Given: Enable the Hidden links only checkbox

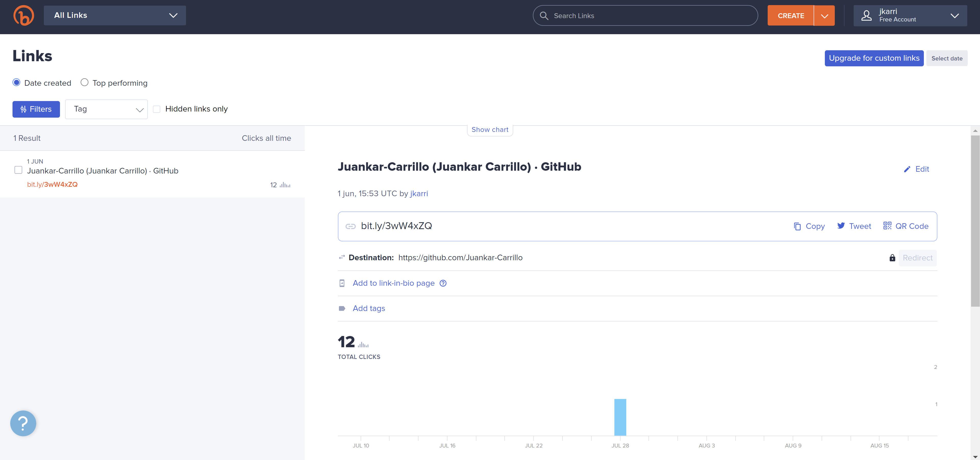Looking at the screenshot, I should tap(156, 109).
